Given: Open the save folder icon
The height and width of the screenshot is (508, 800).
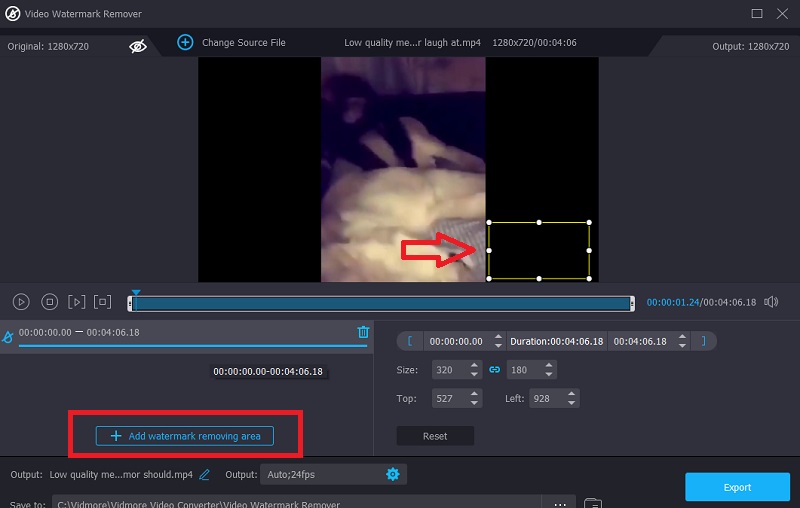Looking at the screenshot, I should 592,503.
